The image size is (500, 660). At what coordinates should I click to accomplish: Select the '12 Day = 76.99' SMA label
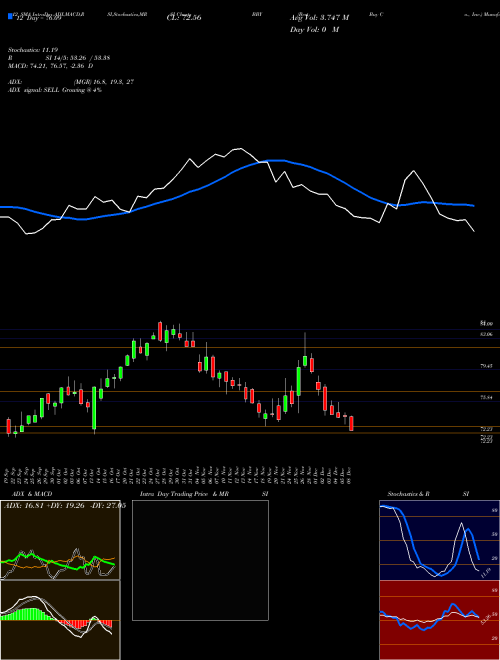(x=39, y=18)
